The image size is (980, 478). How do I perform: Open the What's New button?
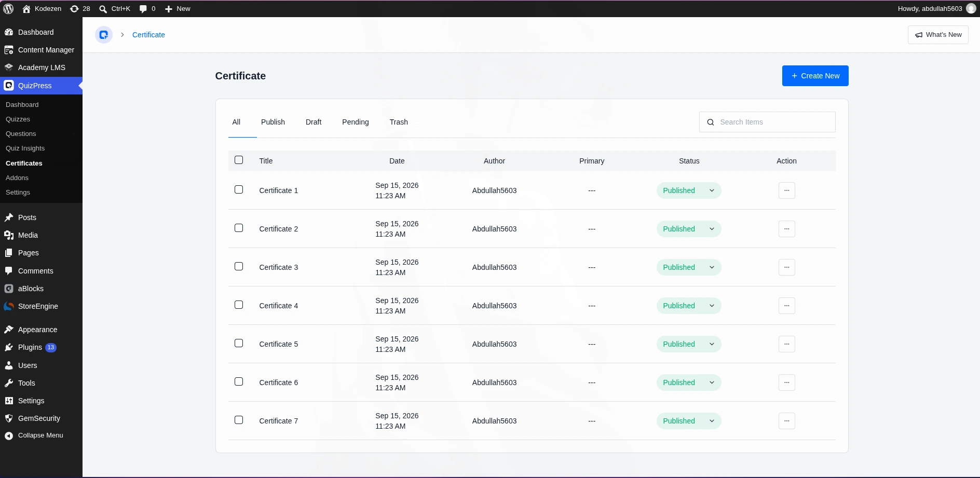pyautogui.click(x=938, y=35)
